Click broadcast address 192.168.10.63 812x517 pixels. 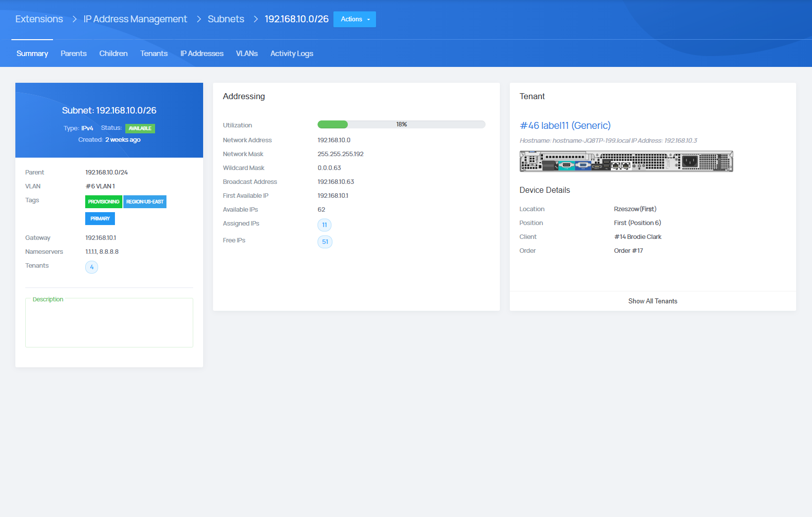[336, 182]
